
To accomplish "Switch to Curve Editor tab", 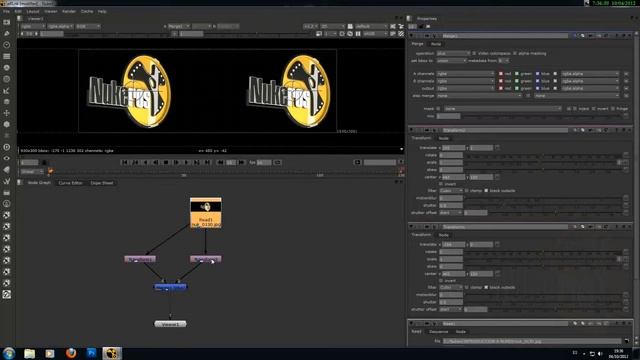I will [71, 183].
